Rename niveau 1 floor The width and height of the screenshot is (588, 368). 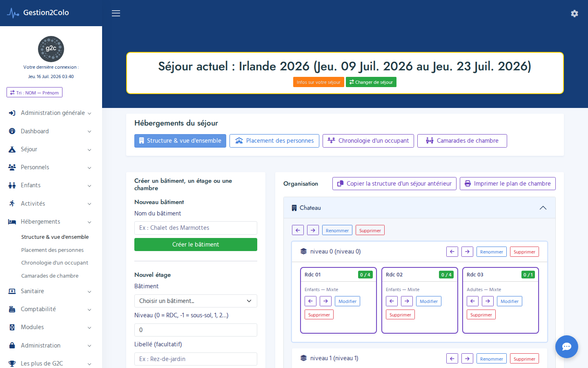tap(492, 359)
